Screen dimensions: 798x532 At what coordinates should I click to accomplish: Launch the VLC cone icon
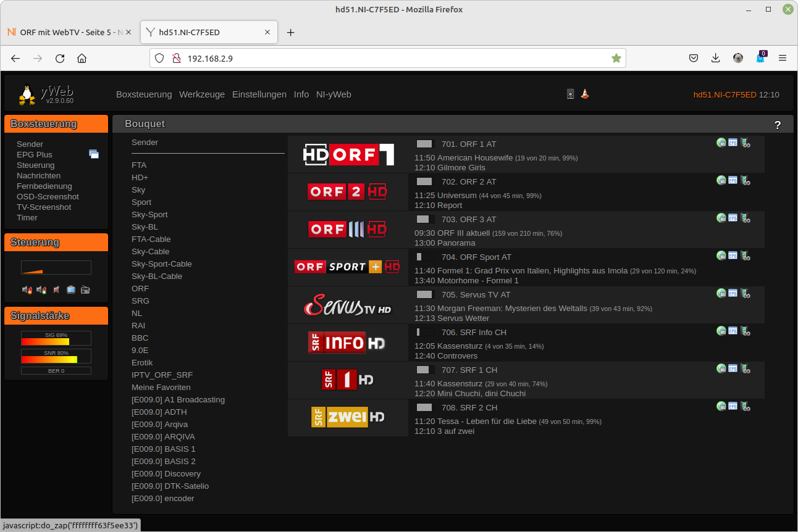(584, 94)
